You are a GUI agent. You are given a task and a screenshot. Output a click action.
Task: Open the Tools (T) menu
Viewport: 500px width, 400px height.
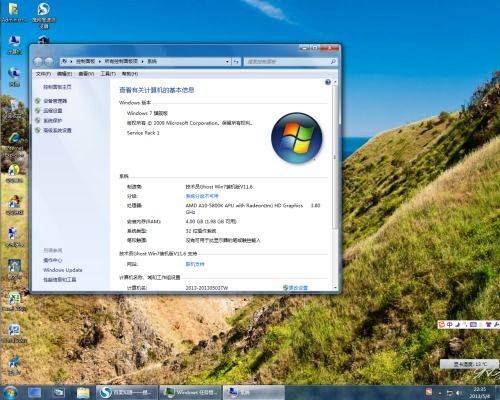coord(108,74)
